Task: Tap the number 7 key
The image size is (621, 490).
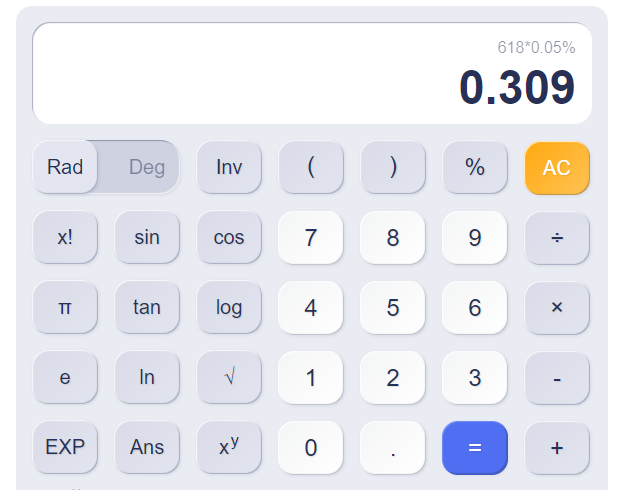Action: pos(311,237)
